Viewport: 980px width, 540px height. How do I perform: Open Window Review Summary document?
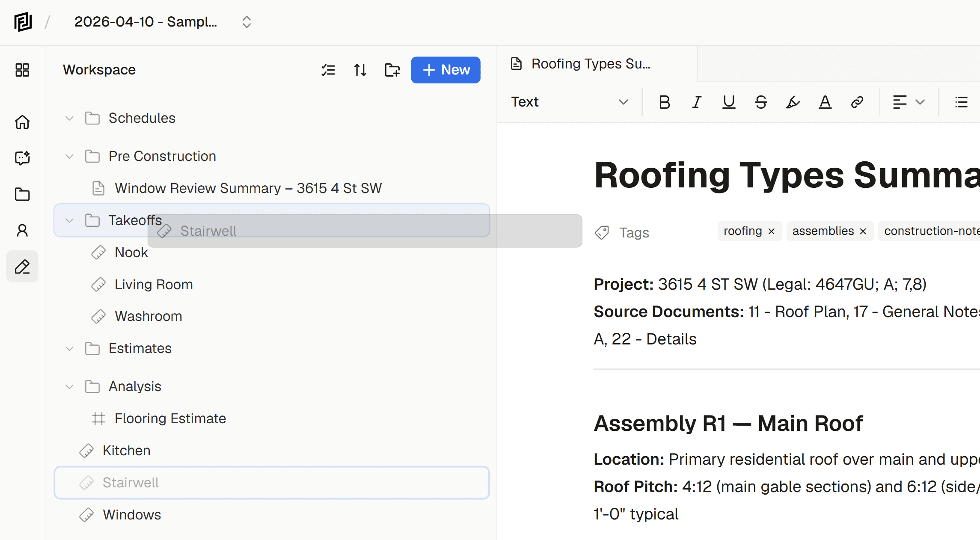point(248,188)
